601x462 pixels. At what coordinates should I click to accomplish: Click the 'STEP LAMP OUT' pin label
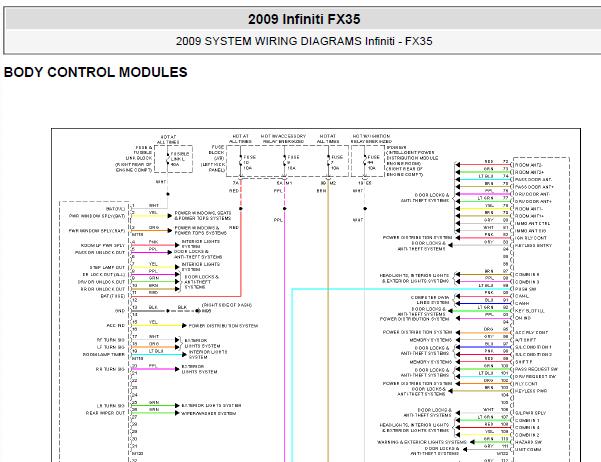107,267
